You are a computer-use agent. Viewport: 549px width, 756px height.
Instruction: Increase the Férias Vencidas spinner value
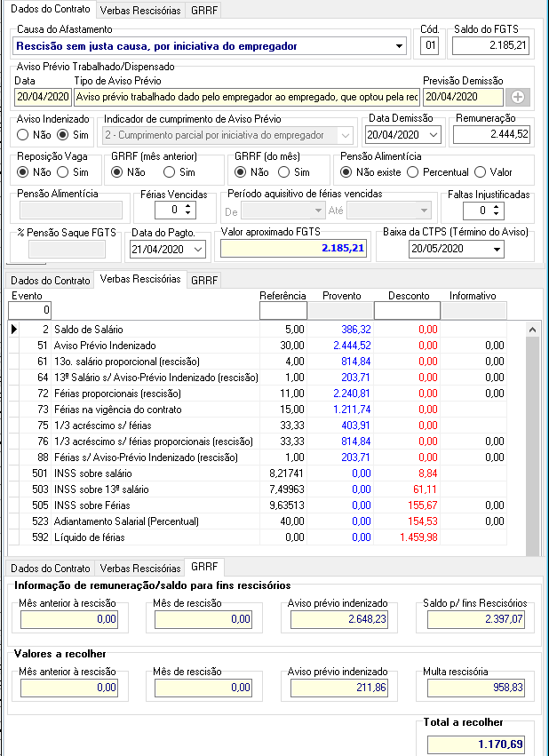(x=188, y=206)
